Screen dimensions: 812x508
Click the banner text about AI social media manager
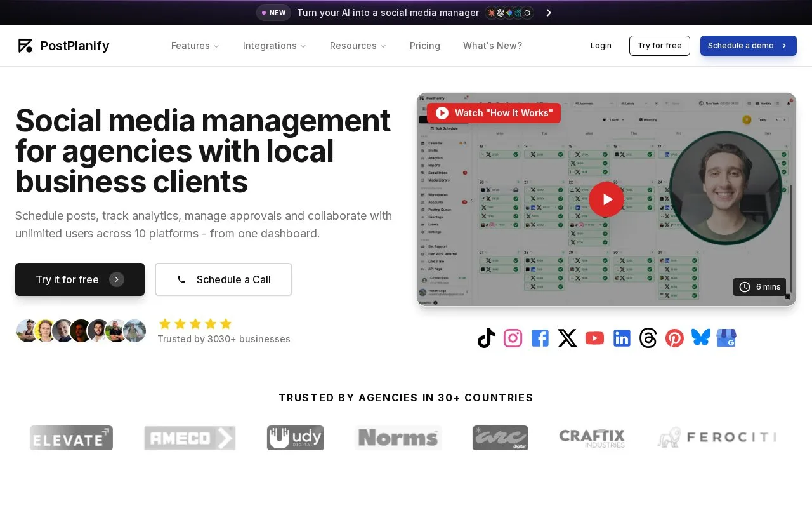pyautogui.click(x=388, y=13)
